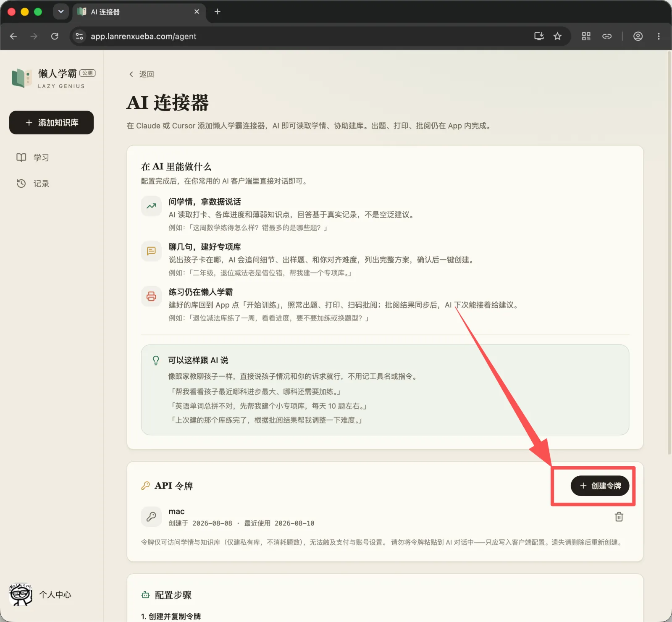The height and width of the screenshot is (622, 672).
Task: Open the browser profile icon
Action: coord(638,36)
